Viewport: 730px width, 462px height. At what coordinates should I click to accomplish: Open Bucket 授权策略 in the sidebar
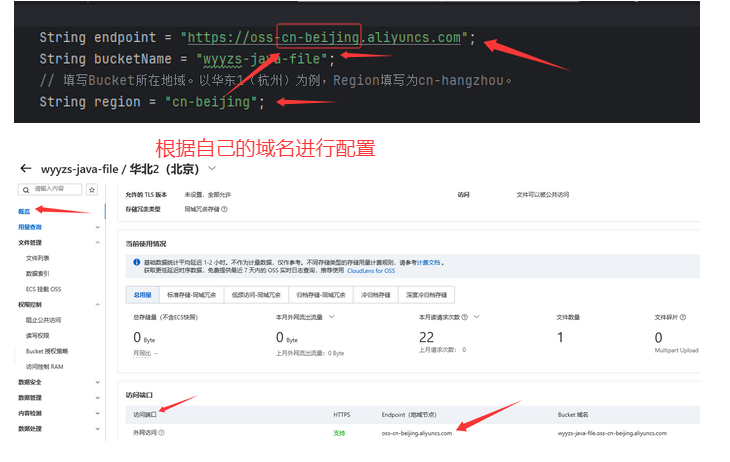click(x=47, y=351)
